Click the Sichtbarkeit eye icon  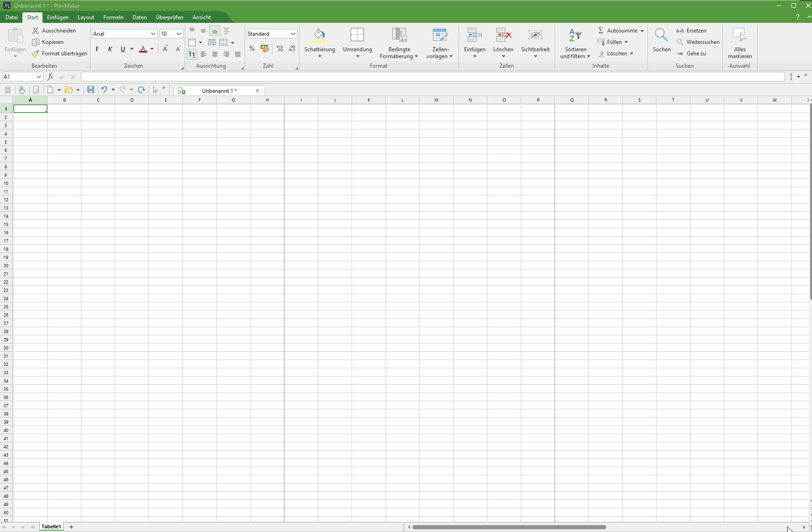tap(535, 35)
